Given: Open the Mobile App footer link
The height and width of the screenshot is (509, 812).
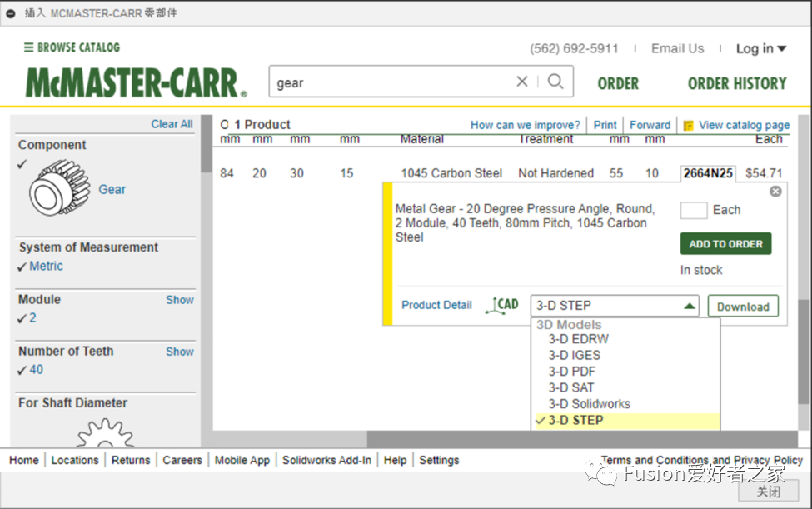Looking at the screenshot, I should click(x=242, y=461).
